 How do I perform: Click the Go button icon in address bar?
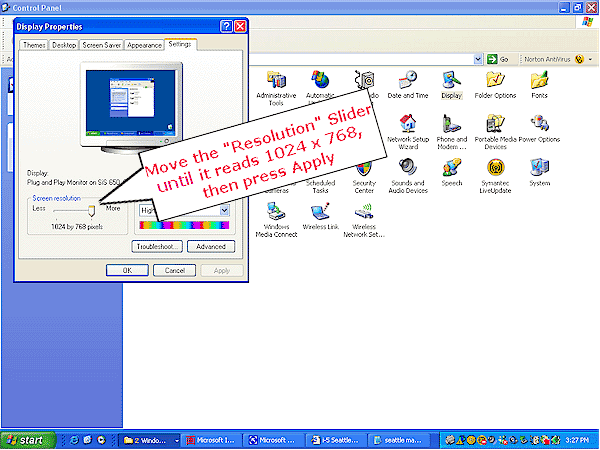tap(492, 59)
